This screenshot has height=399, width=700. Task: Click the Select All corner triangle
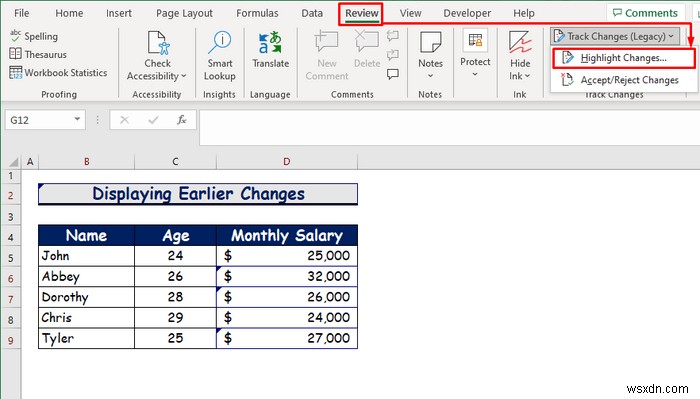pos(14,162)
